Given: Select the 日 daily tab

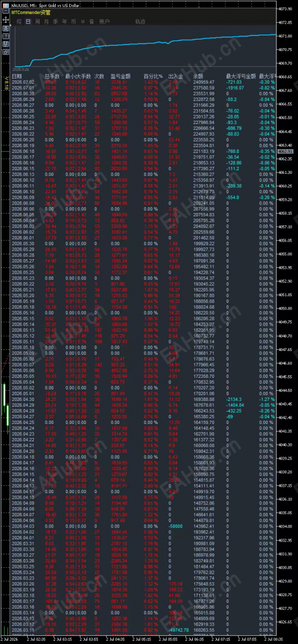Looking at the screenshot, I should [x=28, y=21].
